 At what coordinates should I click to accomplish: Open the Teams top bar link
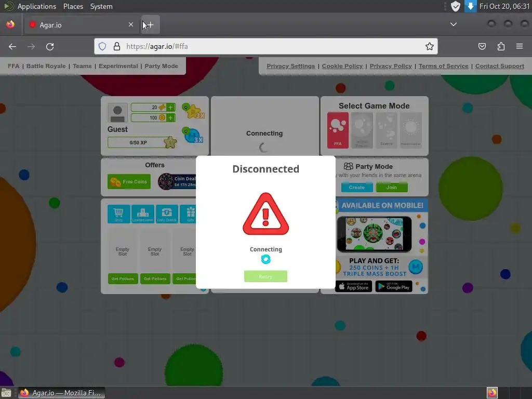pyautogui.click(x=82, y=66)
